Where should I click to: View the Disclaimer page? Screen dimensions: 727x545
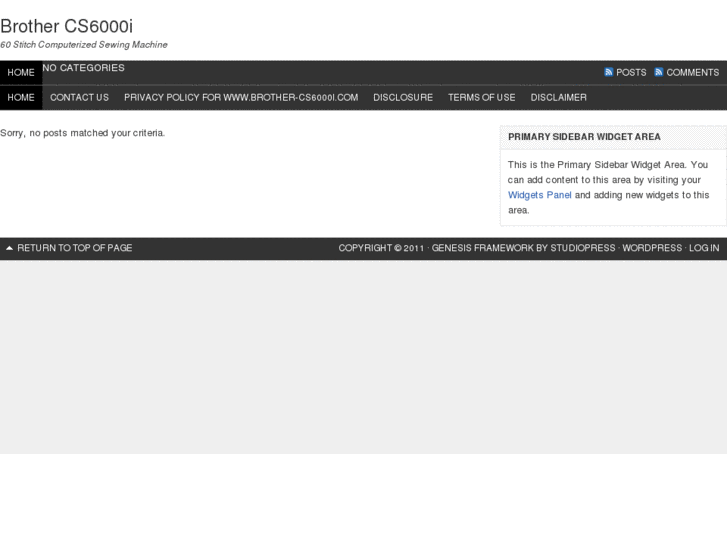(x=558, y=97)
